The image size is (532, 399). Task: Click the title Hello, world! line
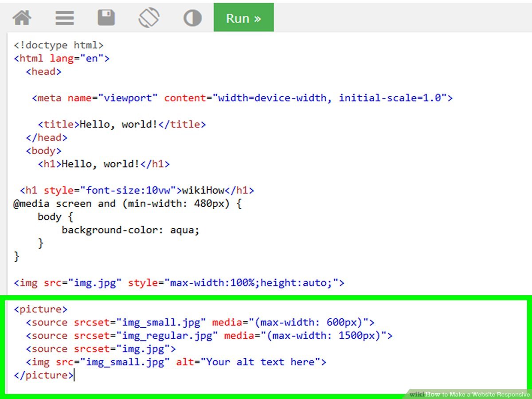121,125
